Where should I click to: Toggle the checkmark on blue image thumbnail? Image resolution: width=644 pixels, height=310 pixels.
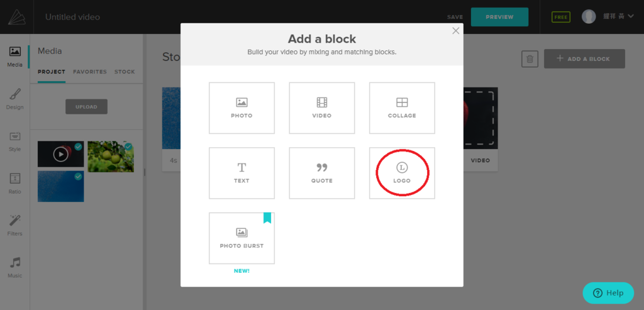click(x=78, y=177)
